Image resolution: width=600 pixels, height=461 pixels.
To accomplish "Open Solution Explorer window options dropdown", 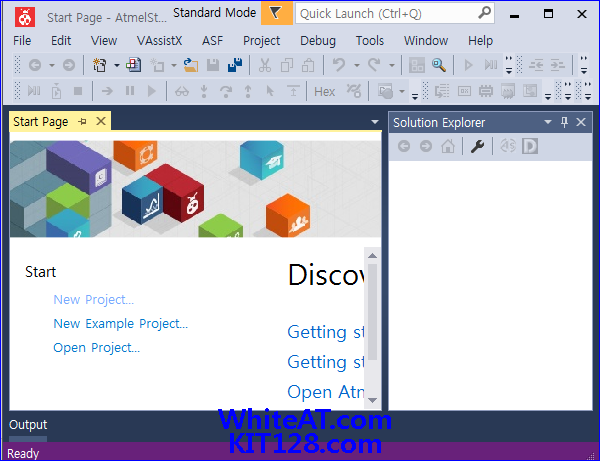I will [548, 122].
